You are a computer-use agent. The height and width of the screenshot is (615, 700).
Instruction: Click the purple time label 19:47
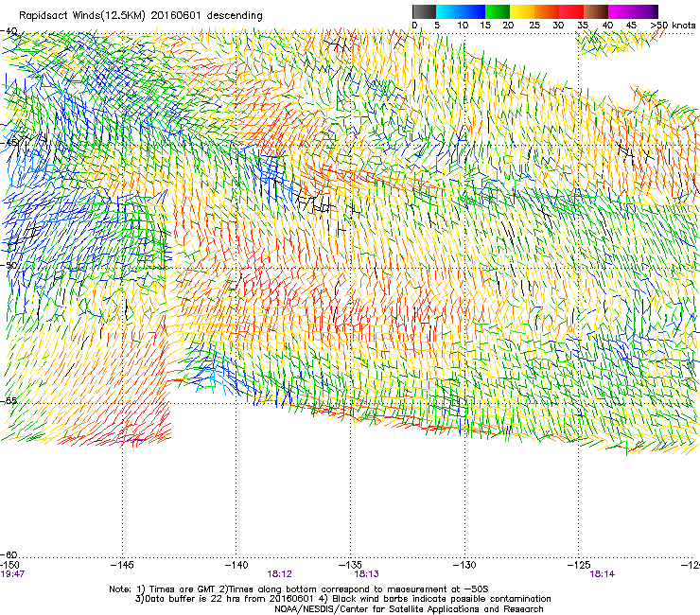(x=12, y=574)
